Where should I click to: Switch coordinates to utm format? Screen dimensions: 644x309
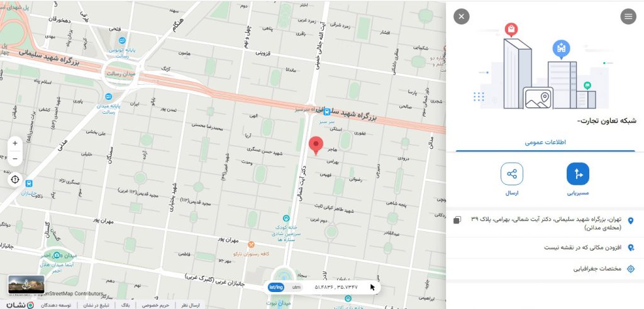point(296,287)
